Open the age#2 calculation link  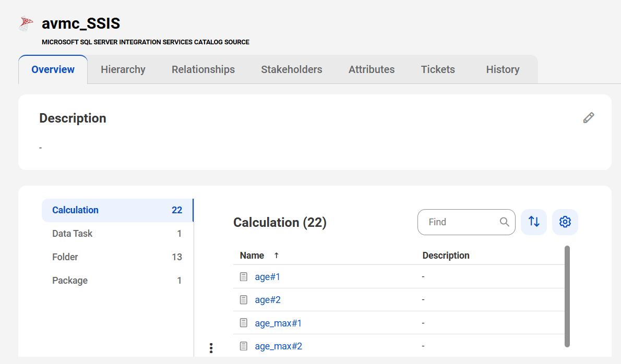point(268,300)
